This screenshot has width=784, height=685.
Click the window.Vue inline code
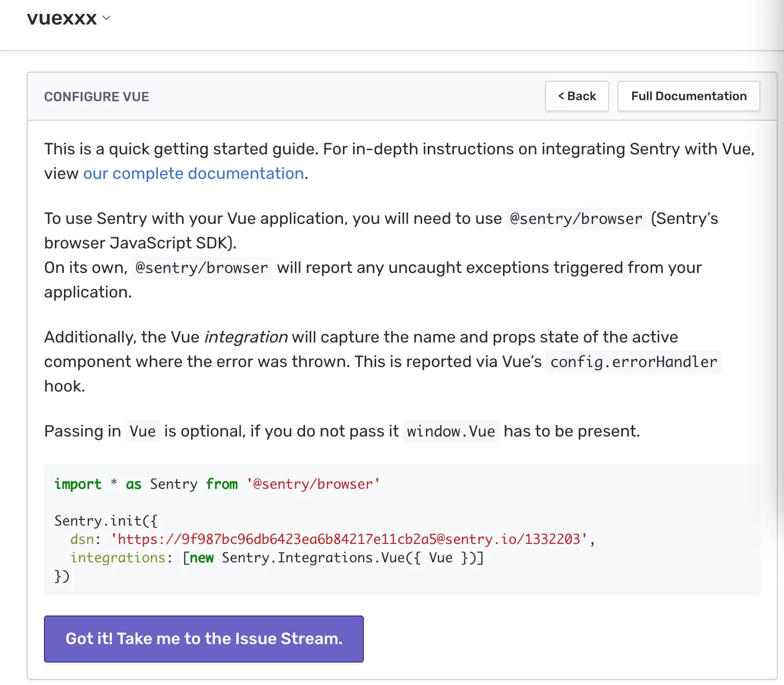[451, 431]
